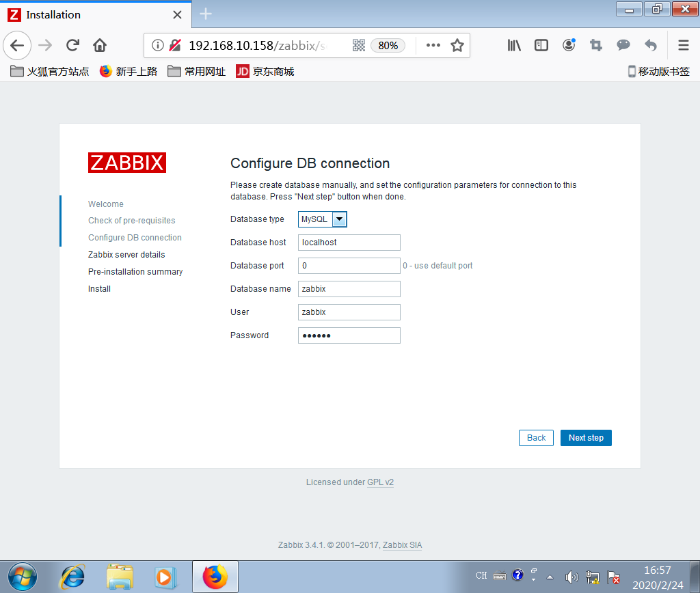The height and width of the screenshot is (593, 700).
Task: Open the 常用网址 bookmark folder
Action: pyautogui.click(x=197, y=71)
